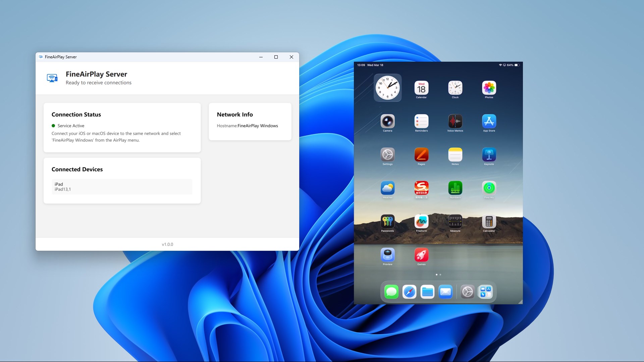Open App Library in the iPad dock
This screenshot has height=362, width=644.
pyautogui.click(x=485, y=292)
